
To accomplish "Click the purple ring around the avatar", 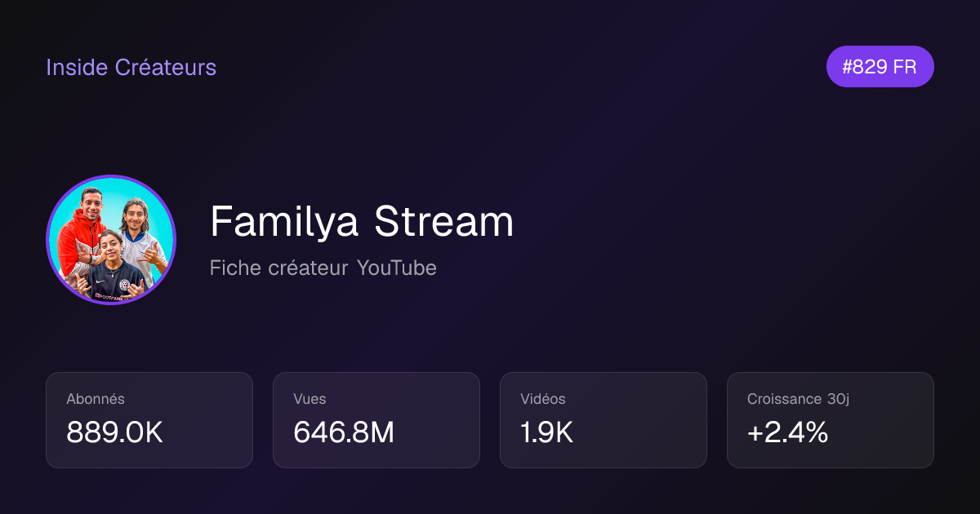I will 111,176.
